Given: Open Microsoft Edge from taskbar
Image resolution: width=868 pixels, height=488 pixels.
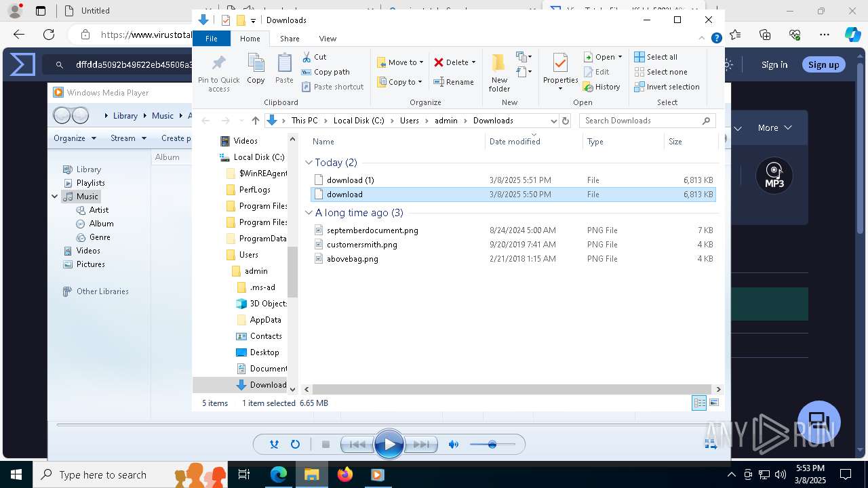Looking at the screenshot, I should pyautogui.click(x=279, y=474).
